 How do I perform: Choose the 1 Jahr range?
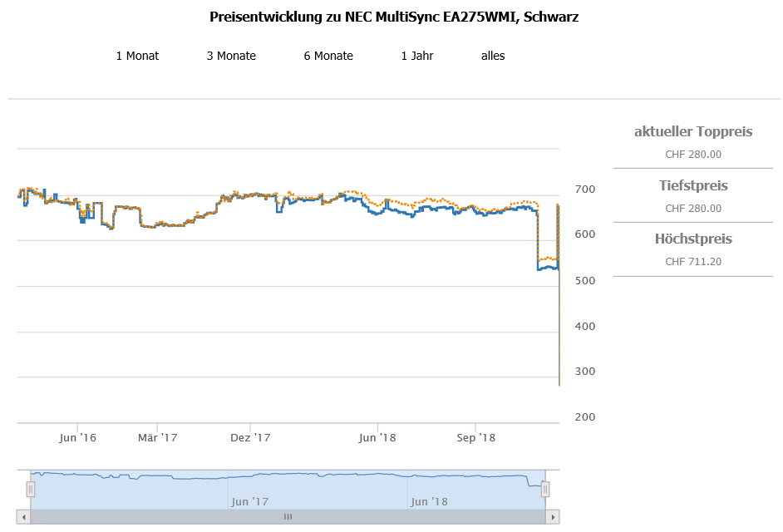(x=417, y=56)
